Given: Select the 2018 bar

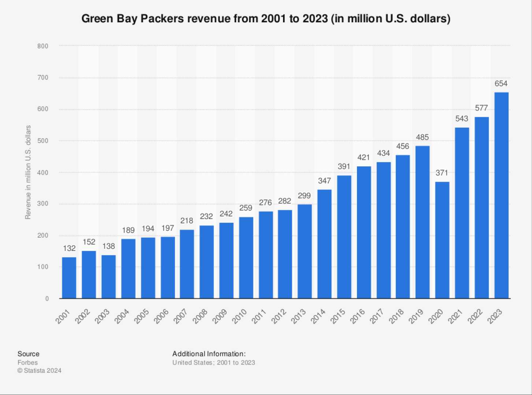Looking at the screenshot, I should pos(403,227).
